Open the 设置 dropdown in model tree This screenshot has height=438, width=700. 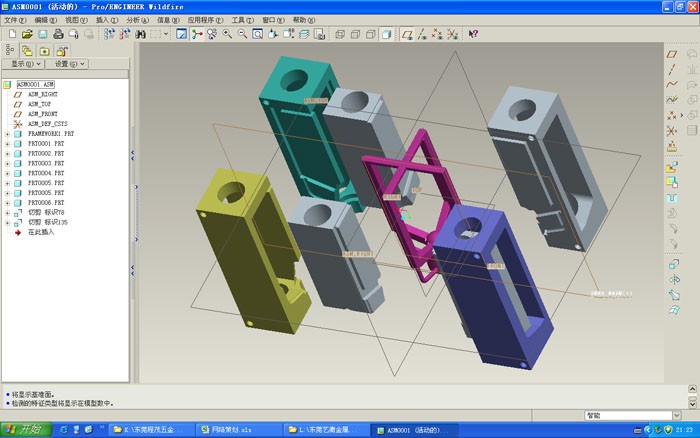click(x=67, y=64)
